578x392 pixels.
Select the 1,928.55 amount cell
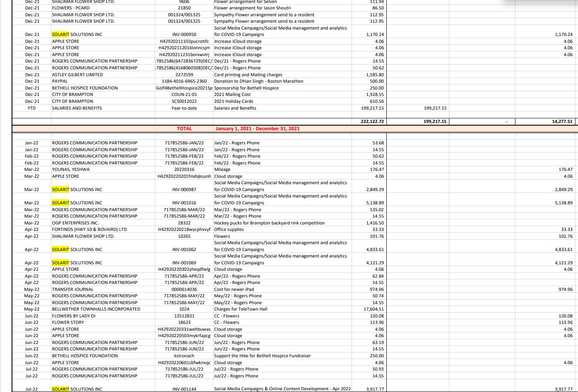click(375, 94)
